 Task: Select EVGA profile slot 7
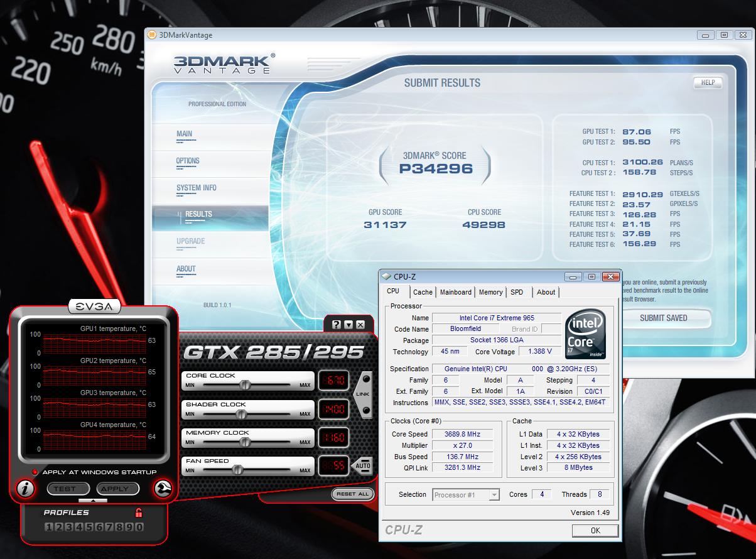109,526
